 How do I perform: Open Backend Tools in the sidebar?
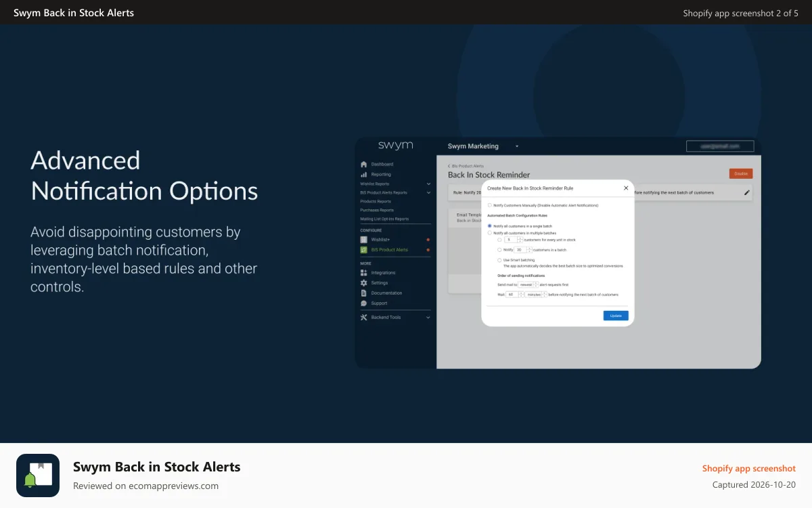386,318
